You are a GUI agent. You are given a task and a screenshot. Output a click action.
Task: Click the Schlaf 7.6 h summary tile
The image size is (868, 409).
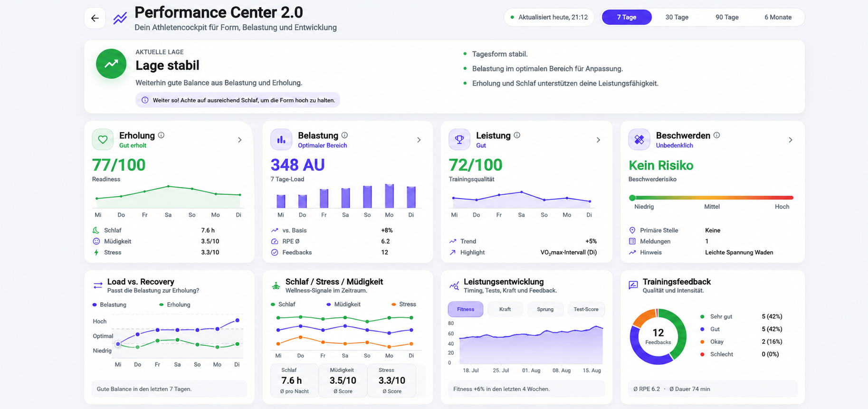pos(295,380)
